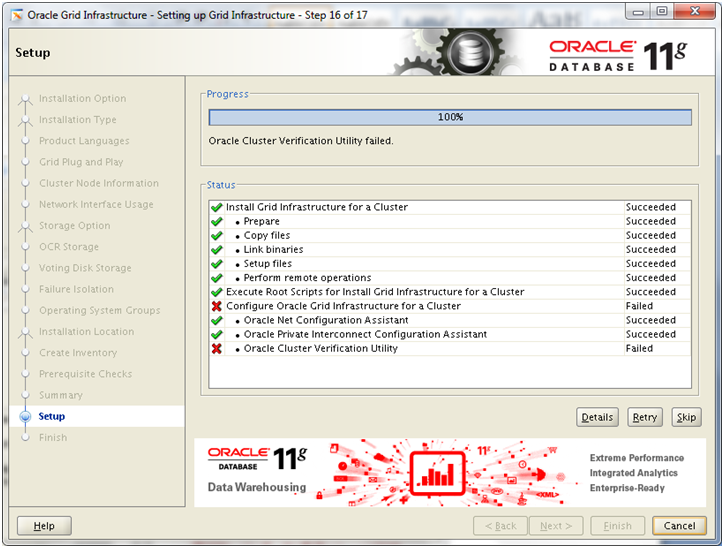Select Operating System Groups step

pos(100,311)
